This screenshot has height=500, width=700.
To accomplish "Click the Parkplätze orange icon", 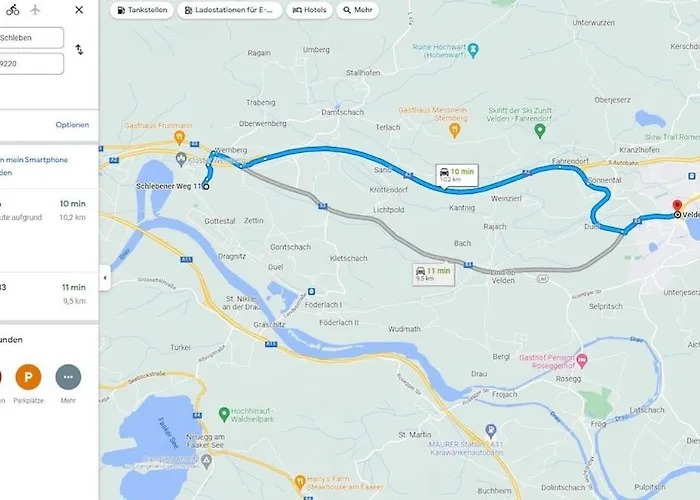I will (x=28, y=377).
